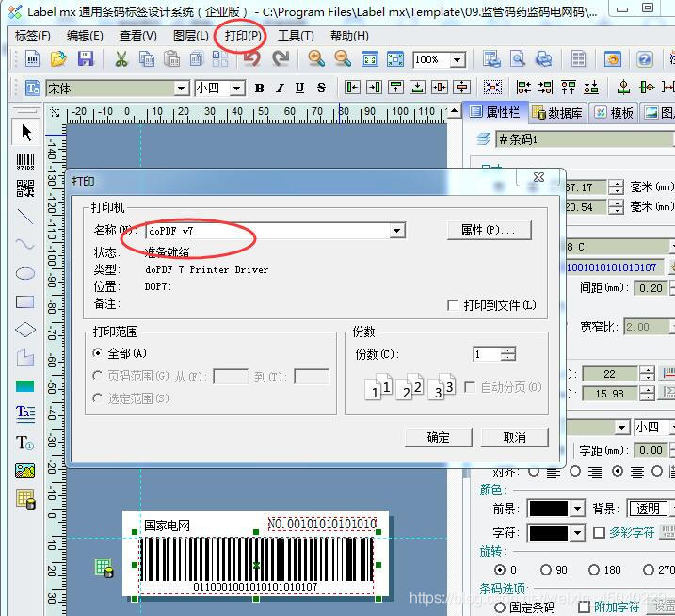Select the multi-line text tool
The image size is (675, 616).
coord(25,414)
